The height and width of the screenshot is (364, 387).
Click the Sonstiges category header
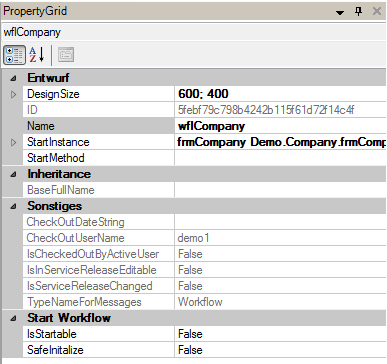coord(55,206)
